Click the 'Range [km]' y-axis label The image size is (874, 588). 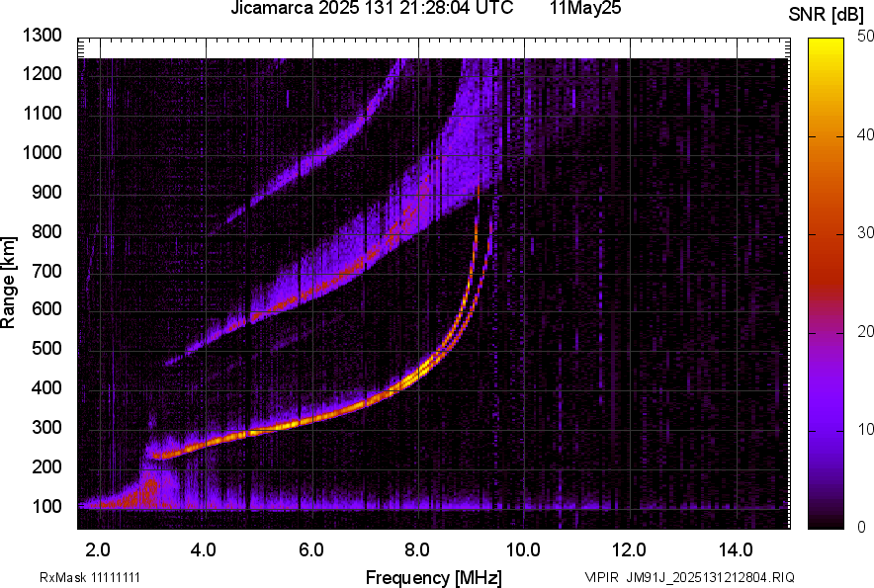click(x=8, y=283)
